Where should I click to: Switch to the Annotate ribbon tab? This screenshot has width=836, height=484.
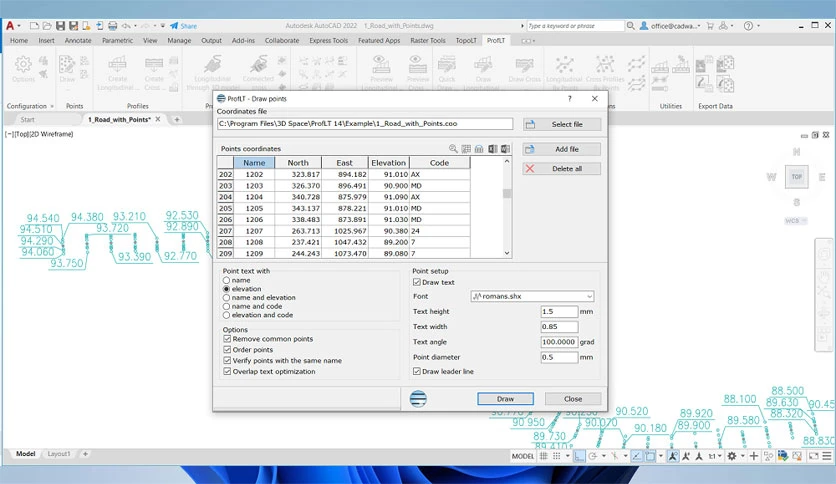78,41
